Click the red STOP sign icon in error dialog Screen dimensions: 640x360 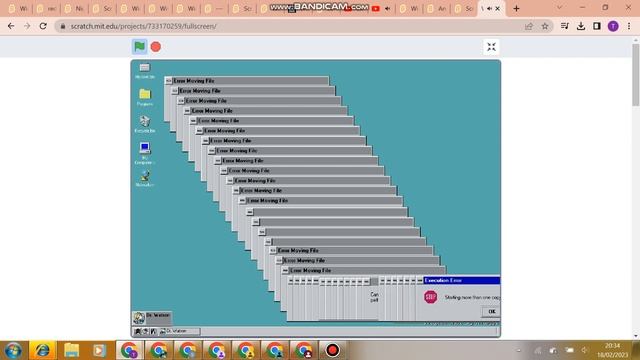[430, 297]
